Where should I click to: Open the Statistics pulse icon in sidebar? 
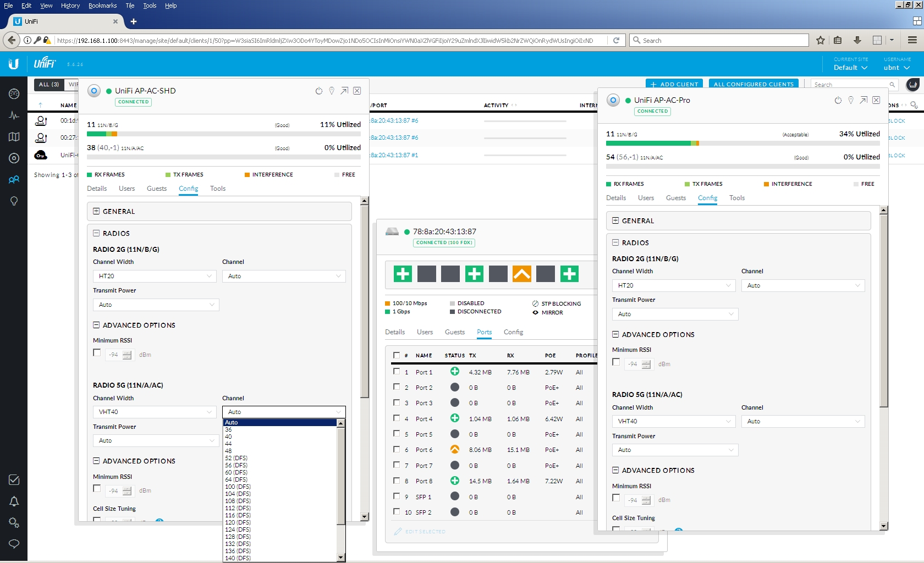14,115
